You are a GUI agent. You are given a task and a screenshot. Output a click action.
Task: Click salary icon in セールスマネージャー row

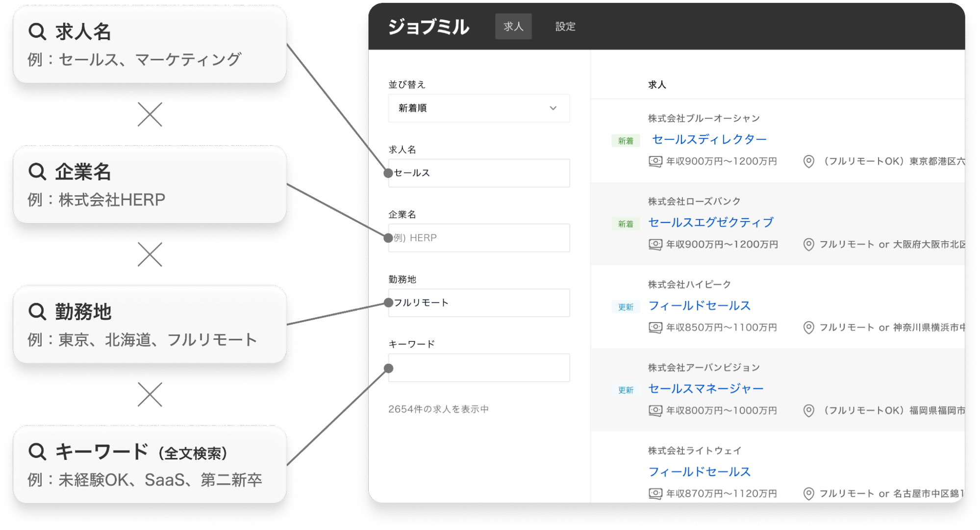coord(655,410)
